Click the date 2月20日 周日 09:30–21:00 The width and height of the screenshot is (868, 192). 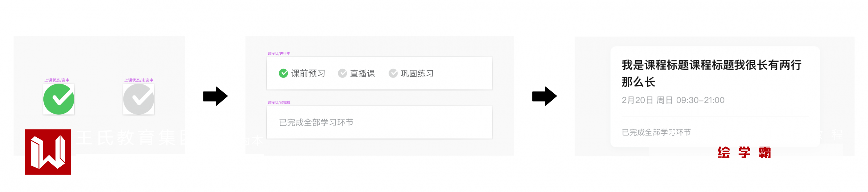coord(673,100)
